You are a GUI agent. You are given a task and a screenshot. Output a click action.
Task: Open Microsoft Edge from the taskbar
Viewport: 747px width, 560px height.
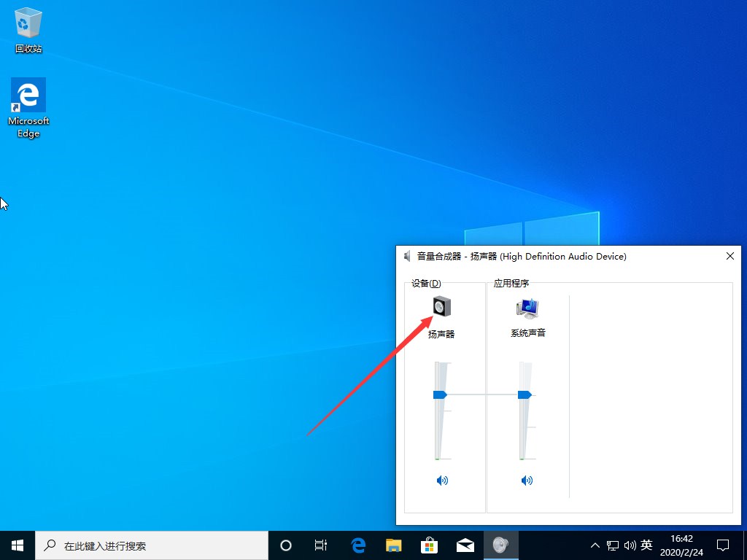click(x=357, y=545)
